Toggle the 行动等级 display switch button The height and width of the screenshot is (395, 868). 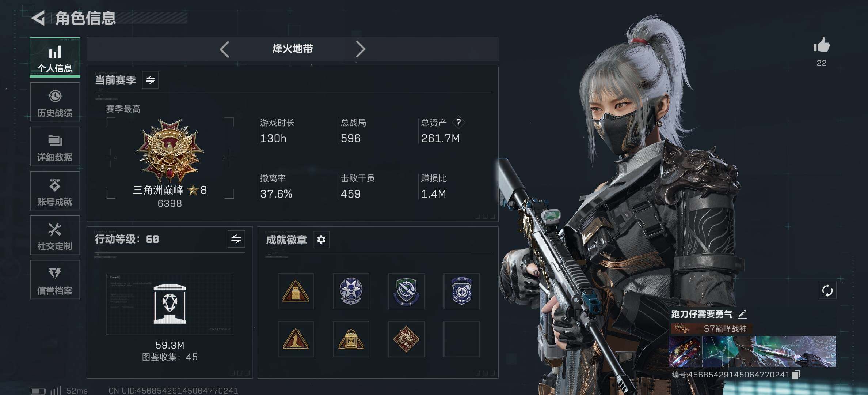(236, 239)
